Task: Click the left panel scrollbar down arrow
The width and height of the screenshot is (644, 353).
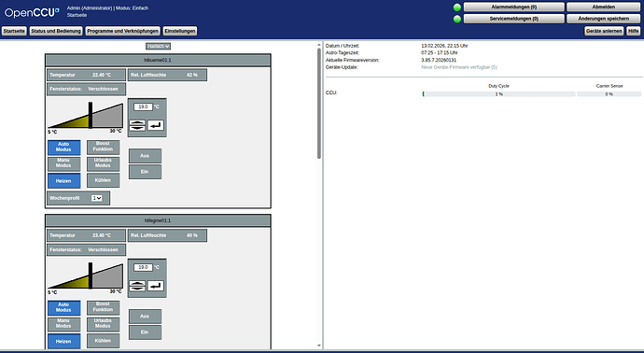Action: [319, 346]
